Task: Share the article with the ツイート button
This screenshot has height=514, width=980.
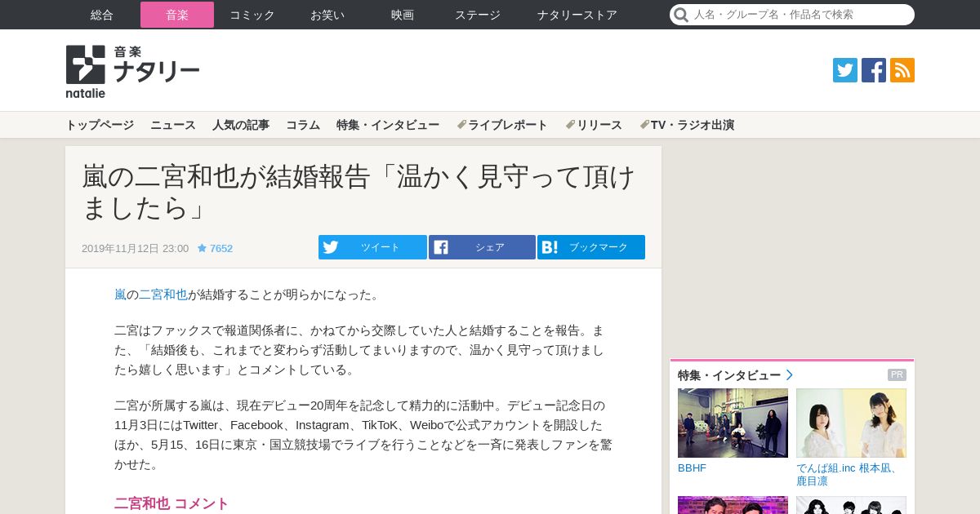Action: click(x=372, y=247)
